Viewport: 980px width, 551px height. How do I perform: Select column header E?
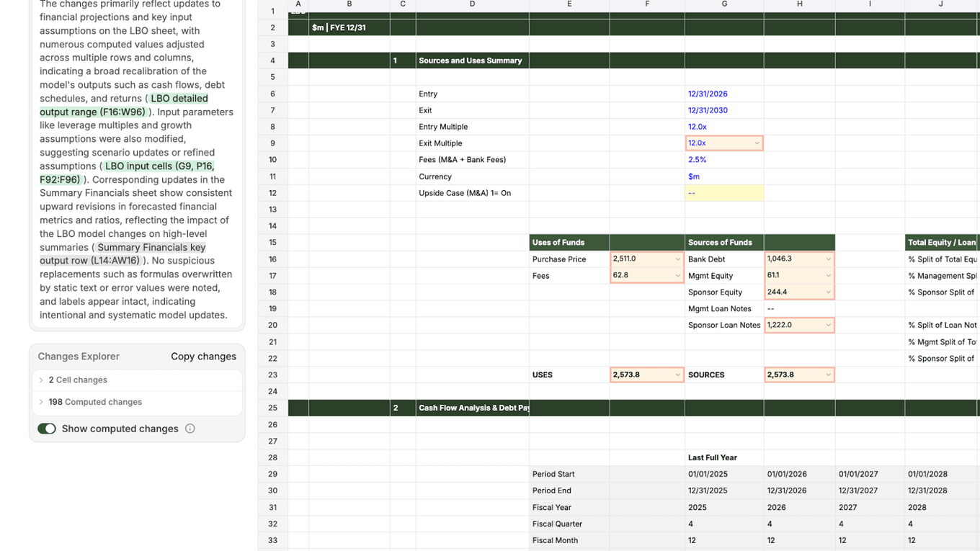pyautogui.click(x=569, y=4)
